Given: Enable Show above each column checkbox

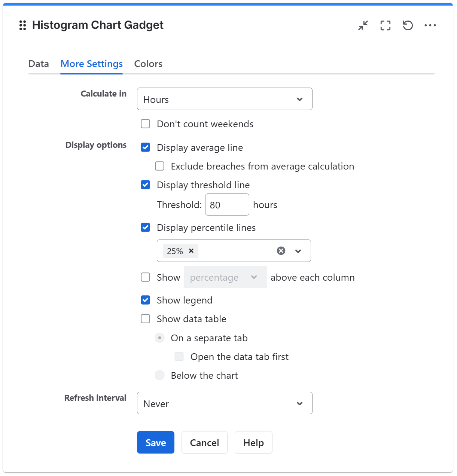Looking at the screenshot, I should (x=146, y=277).
